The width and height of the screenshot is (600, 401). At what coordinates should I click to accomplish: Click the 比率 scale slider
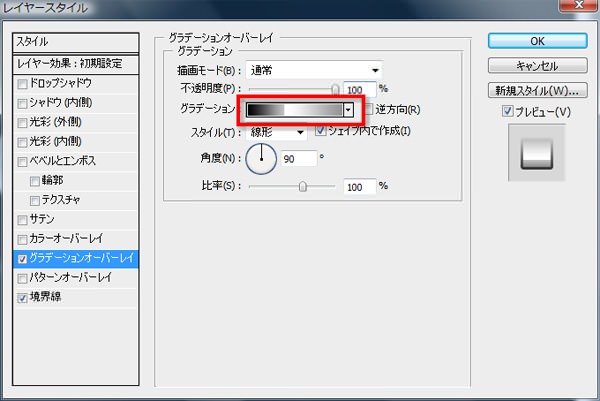tap(292, 186)
